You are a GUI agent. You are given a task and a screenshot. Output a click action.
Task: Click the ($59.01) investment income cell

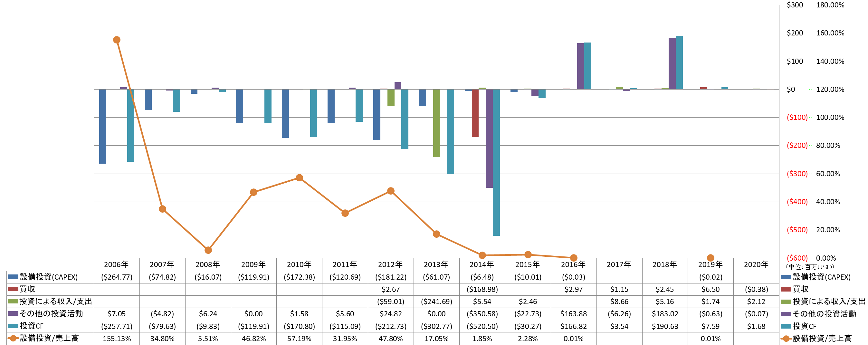coord(391,302)
